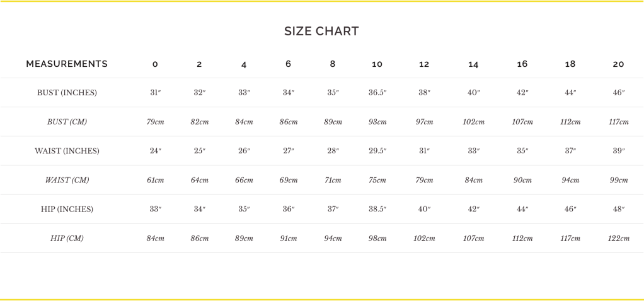The image size is (644, 301).
Task: Click the 38.5" hip value
Action: tap(377, 209)
